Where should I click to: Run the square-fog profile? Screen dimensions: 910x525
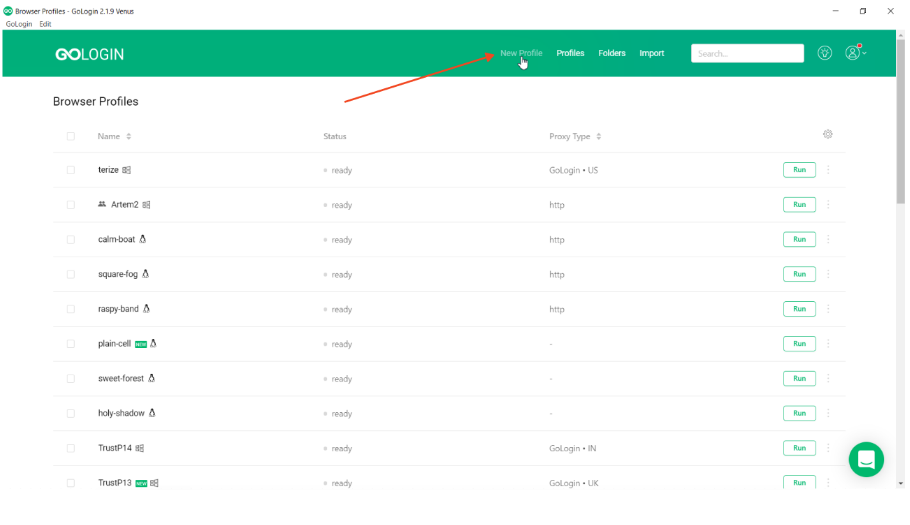tap(799, 274)
